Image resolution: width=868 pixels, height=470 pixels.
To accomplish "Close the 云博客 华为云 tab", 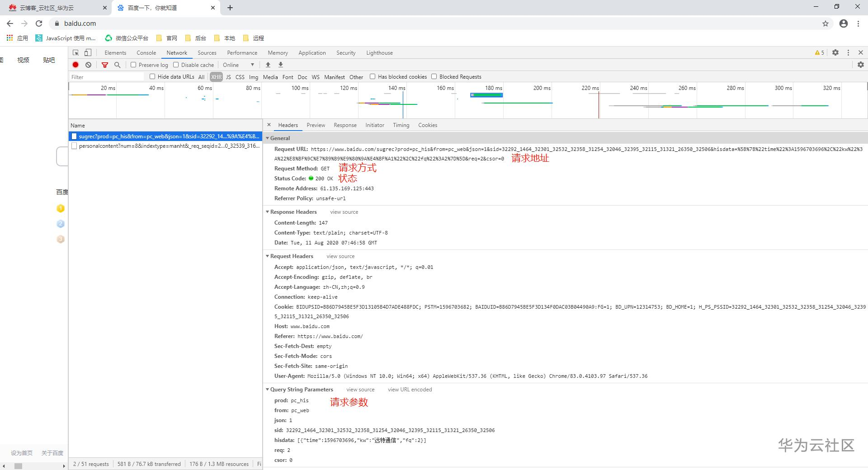I will [105, 8].
